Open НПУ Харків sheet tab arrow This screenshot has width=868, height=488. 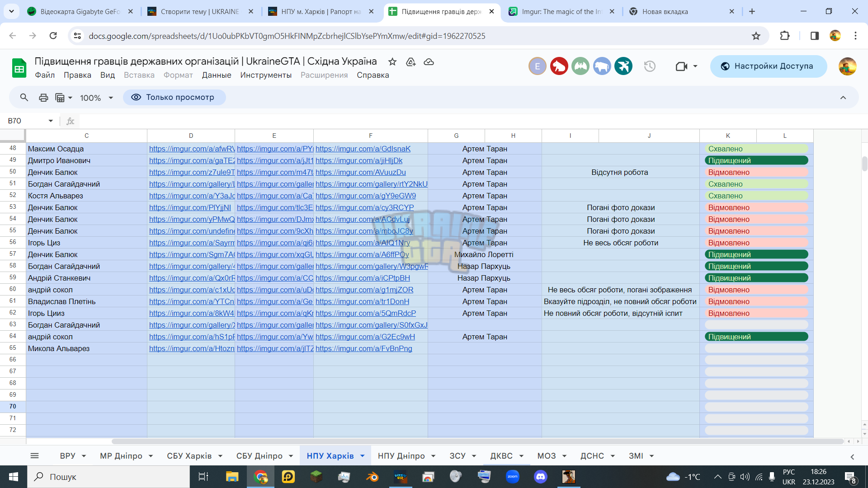(x=363, y=456)
